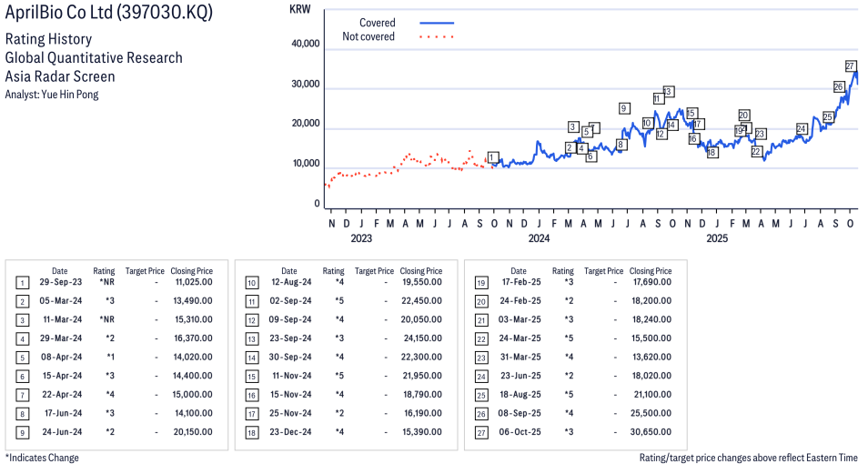Image resolution: width=868 pixels, height=464 pixels.
Task: Select the 29-Sep-23 date cell
Action: tap(59, 283)
